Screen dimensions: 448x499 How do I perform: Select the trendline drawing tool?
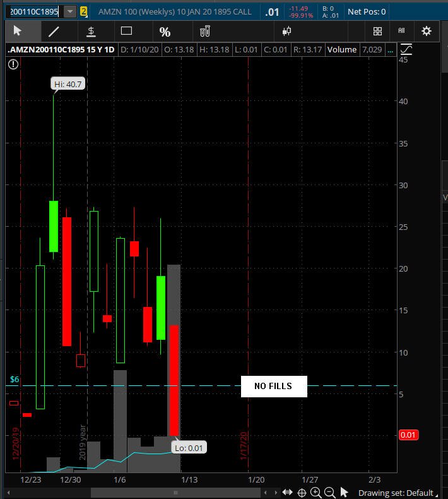(54, 31)
